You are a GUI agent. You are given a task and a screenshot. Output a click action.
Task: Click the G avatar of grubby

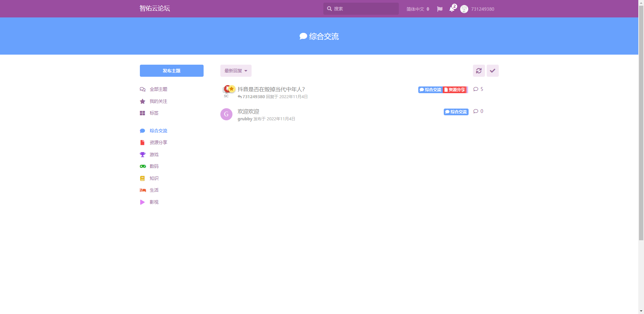(226, 114)
